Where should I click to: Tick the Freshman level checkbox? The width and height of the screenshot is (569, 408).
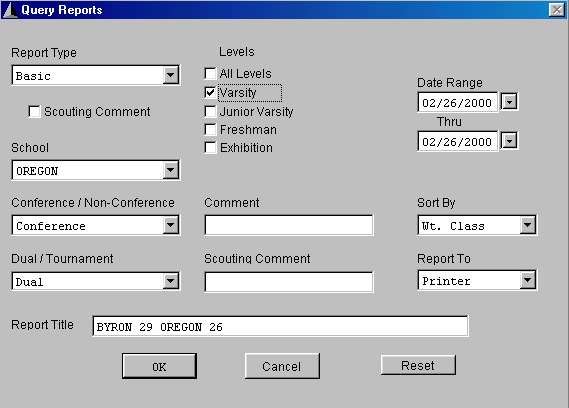pos(210,130)
